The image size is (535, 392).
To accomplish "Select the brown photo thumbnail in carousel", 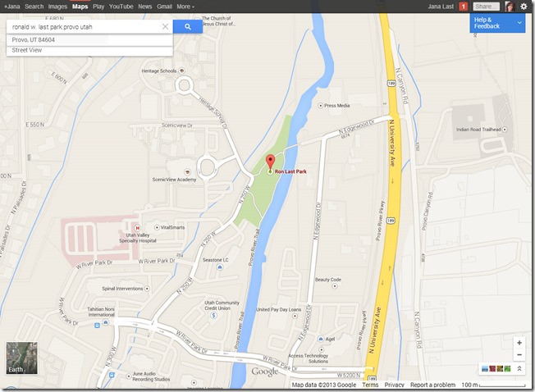I will click(500, 368).
